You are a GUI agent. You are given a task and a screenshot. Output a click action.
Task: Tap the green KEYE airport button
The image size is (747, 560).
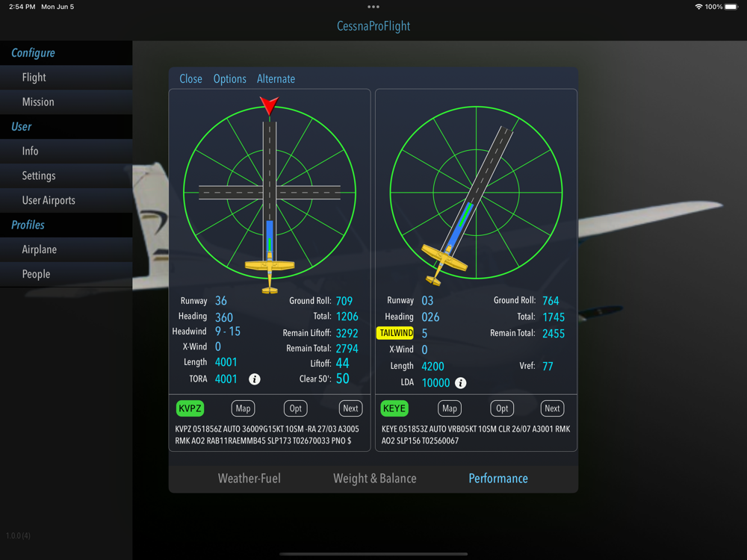pos(394,408)
